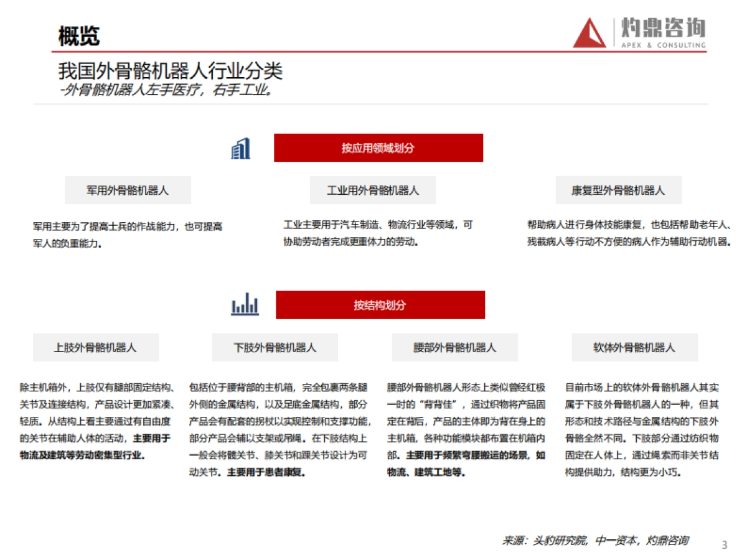This screenshot has height=560, width=747.
Task: Click the 灼鼎咨询 company wordmark
Action: (662, 27)
